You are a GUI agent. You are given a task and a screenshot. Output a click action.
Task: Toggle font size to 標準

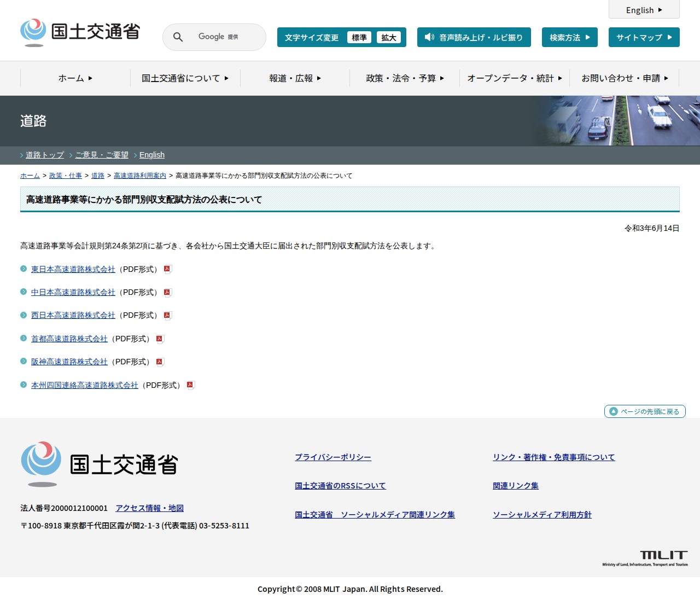click(x=359, y=38)
